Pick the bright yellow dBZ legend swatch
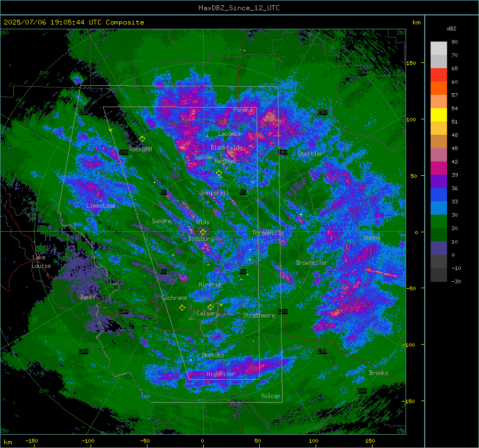The height and width of the screenshot is (448, 479). click(439, 115)
